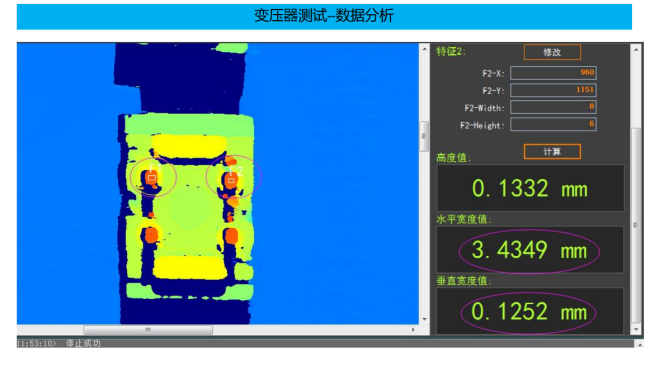Select the F2-X input field
The width and height of the screenshot is (650, 370).
pyautogui.click(x=553, y=73)
